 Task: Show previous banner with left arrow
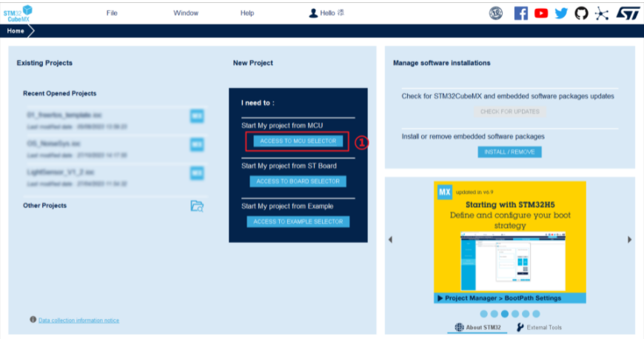point(390,240)
